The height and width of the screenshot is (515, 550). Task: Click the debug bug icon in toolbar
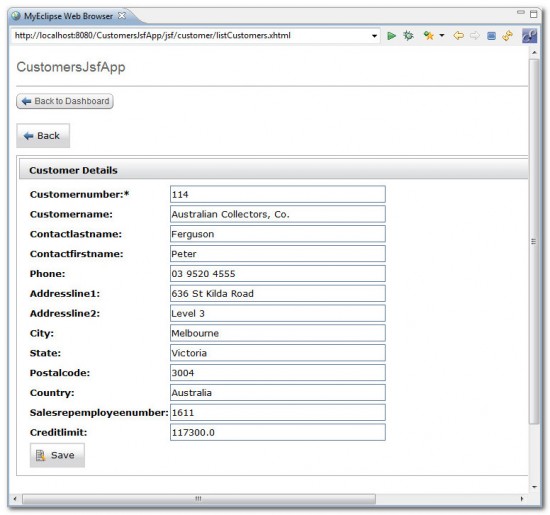click(x=408, y=36)
